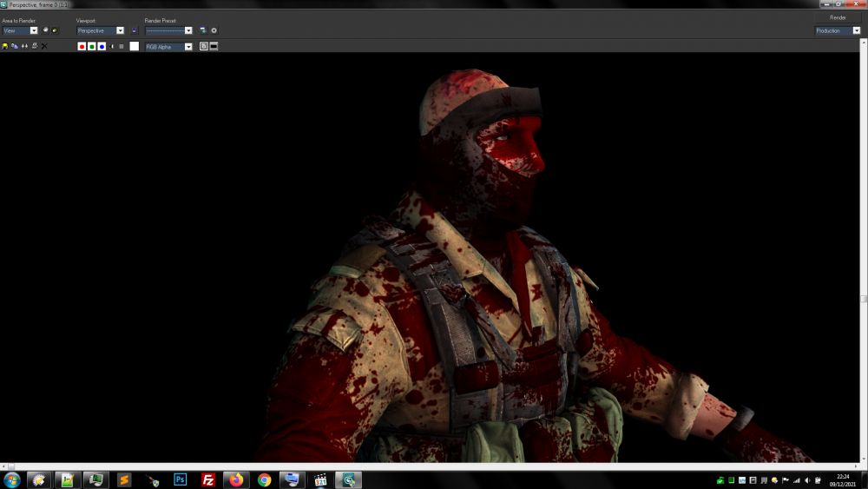This screenshot has height=489, width=868.
Task: Toggle the red channel display
Action: point(82,46)
